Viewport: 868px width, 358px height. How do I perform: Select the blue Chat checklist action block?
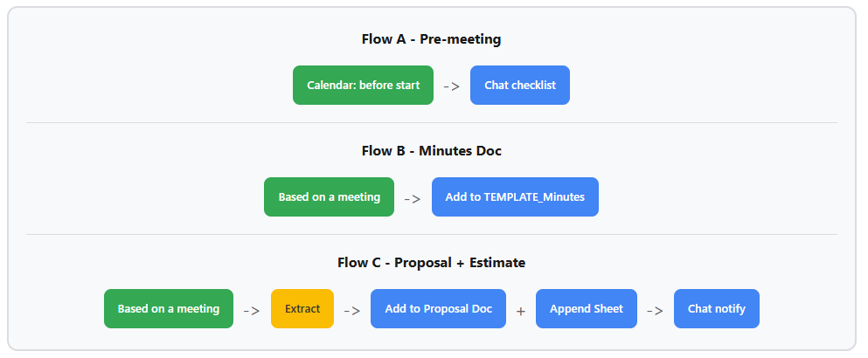[520, 86]
